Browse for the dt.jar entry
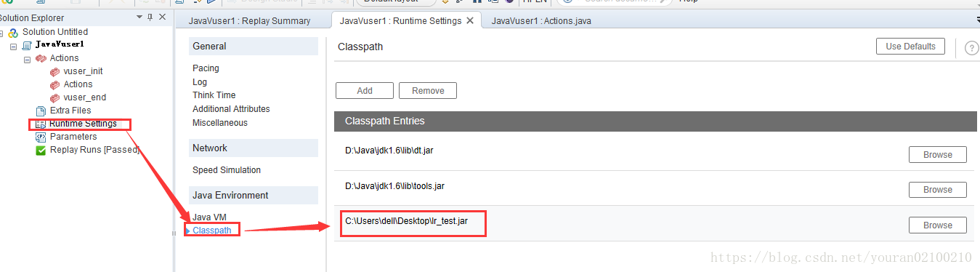This screenshot has width=980, height=272. [x=938, y=154]
